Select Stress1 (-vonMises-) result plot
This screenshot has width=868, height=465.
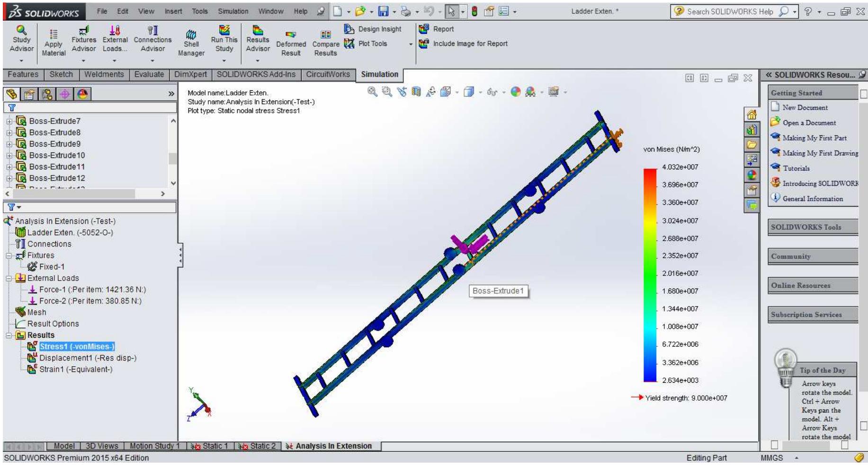pos(77,347)
